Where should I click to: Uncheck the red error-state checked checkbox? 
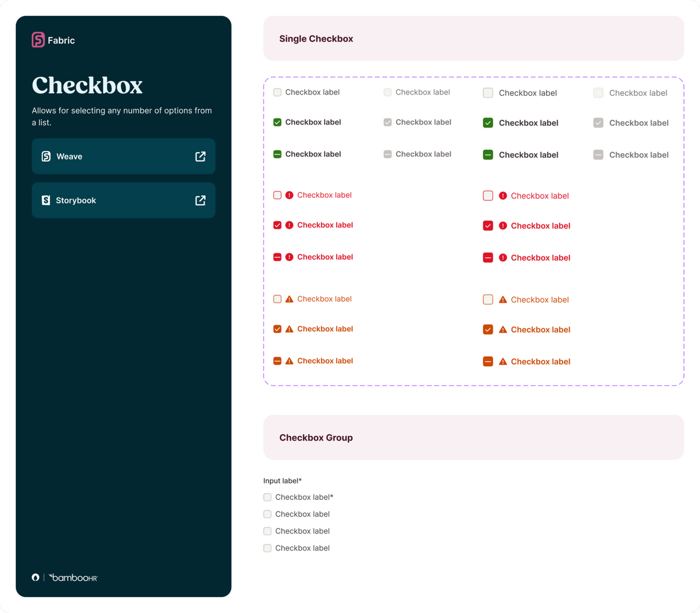tap(277, 225)
